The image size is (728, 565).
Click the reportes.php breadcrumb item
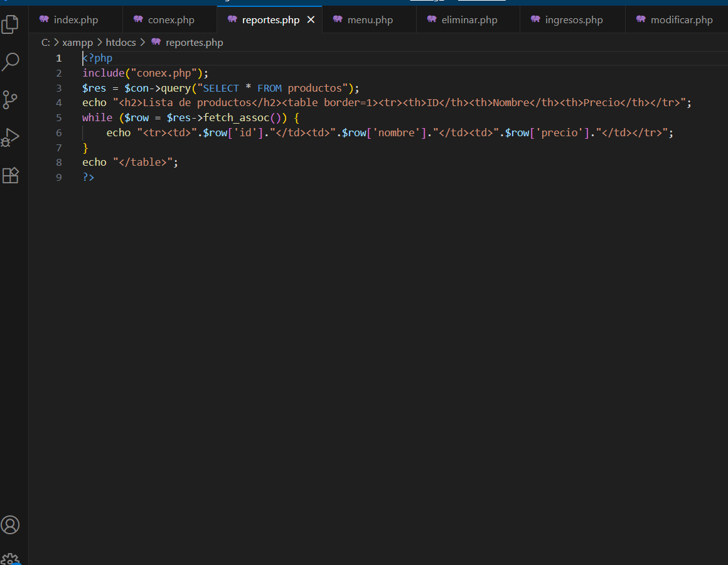pos(194,43)
